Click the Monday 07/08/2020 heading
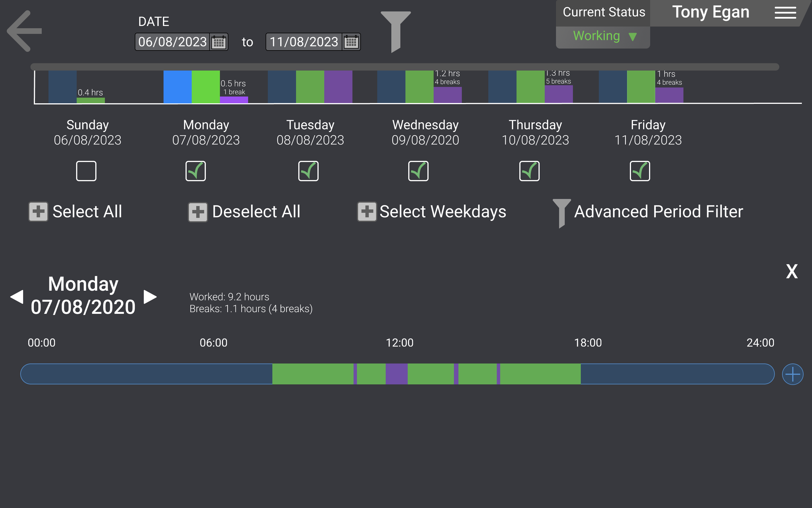This screenshot has width=812, height=508. point(83,296)
